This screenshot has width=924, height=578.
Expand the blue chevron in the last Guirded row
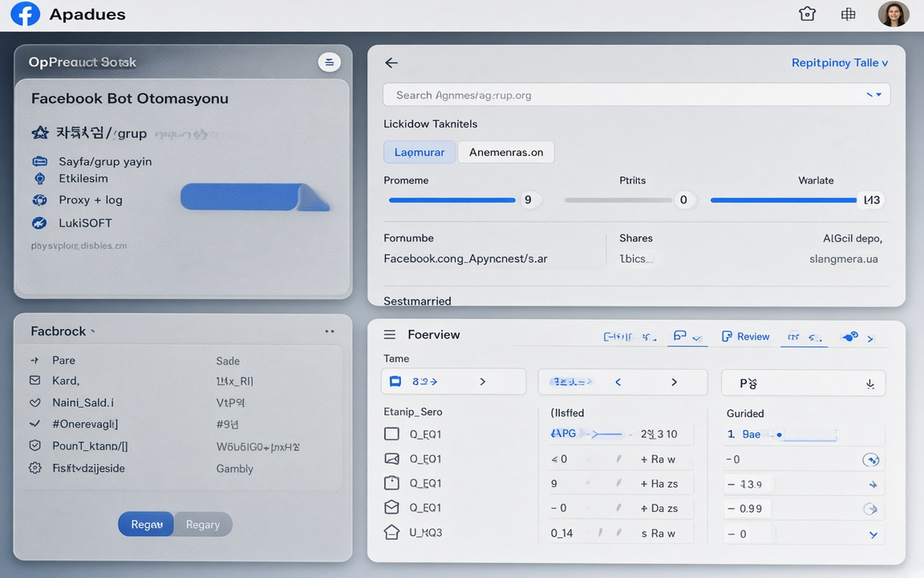tap(873, 533)
